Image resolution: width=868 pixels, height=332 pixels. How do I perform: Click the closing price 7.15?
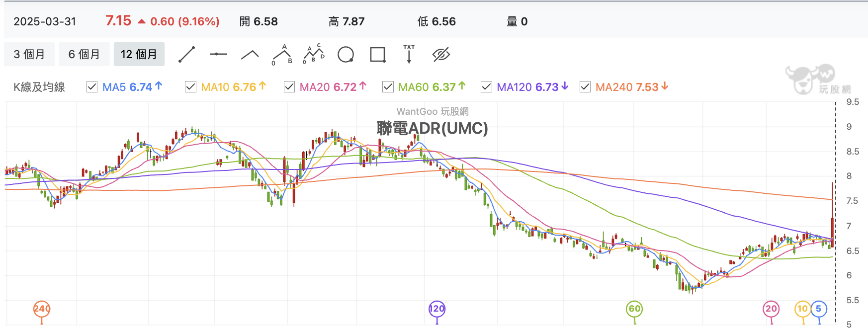(x=118, y=21)
